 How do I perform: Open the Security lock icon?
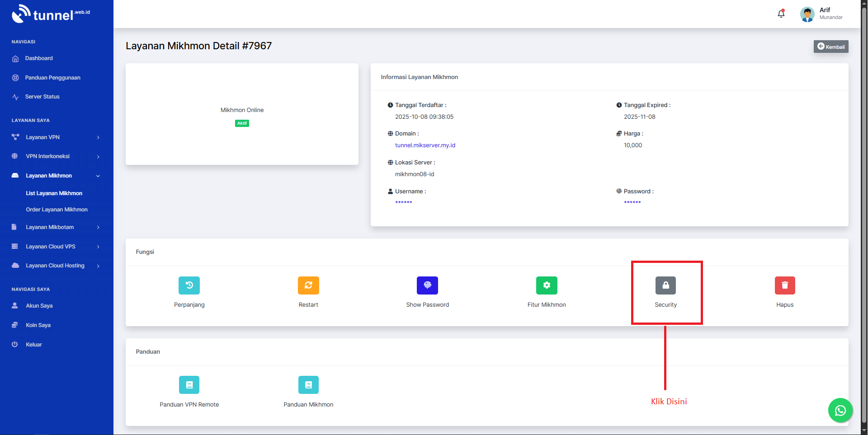pyautogui.click(x=665, y=285)
